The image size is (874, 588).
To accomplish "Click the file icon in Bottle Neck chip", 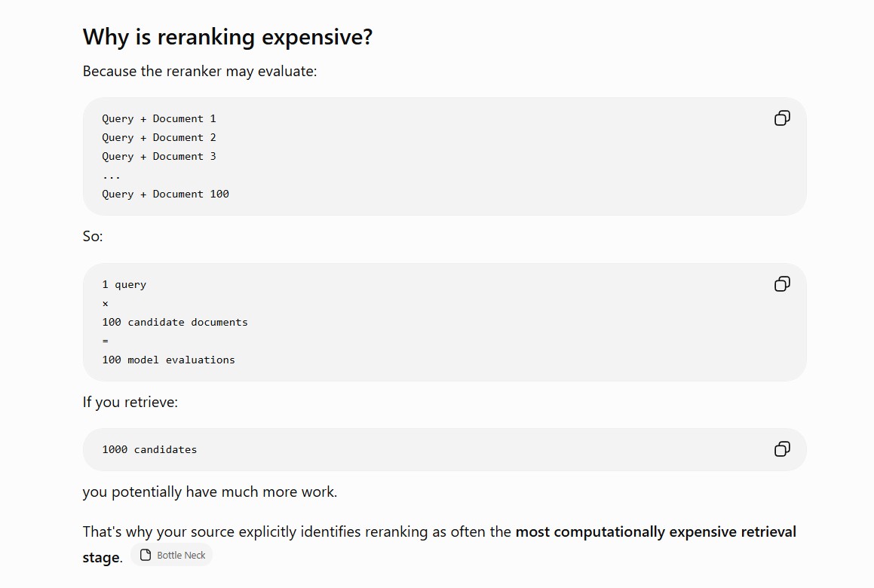I will (x=146, y=555).
